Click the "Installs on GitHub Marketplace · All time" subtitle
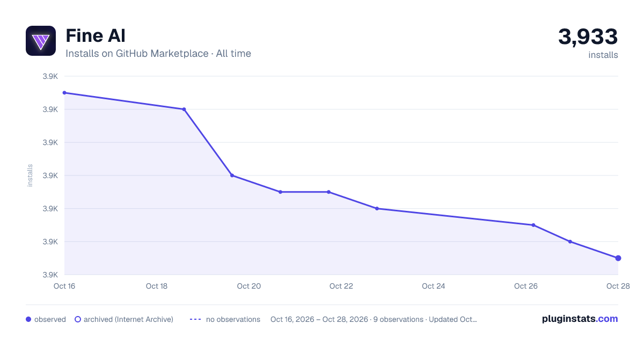 [158, 54]
